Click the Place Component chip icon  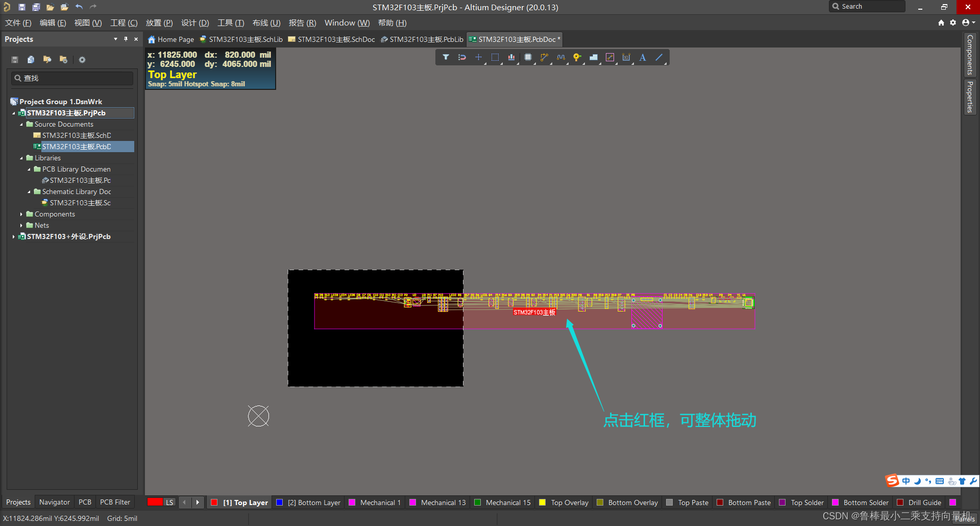(528, 57)
